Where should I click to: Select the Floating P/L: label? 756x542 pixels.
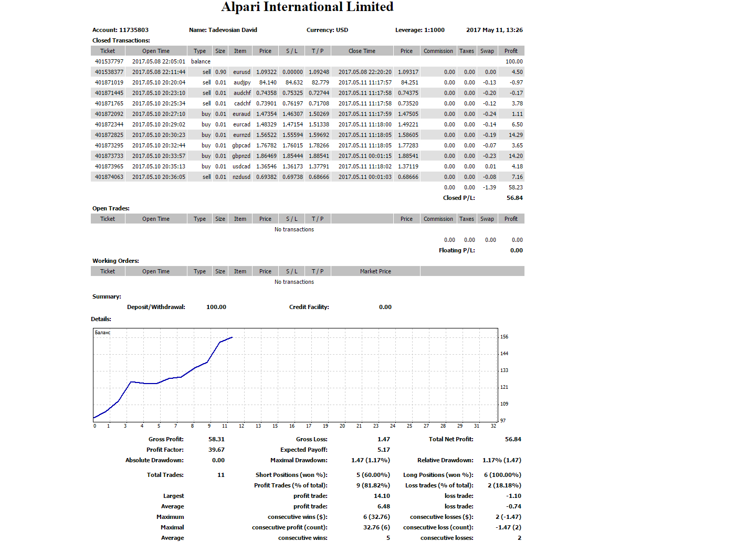tap(457, 250)
